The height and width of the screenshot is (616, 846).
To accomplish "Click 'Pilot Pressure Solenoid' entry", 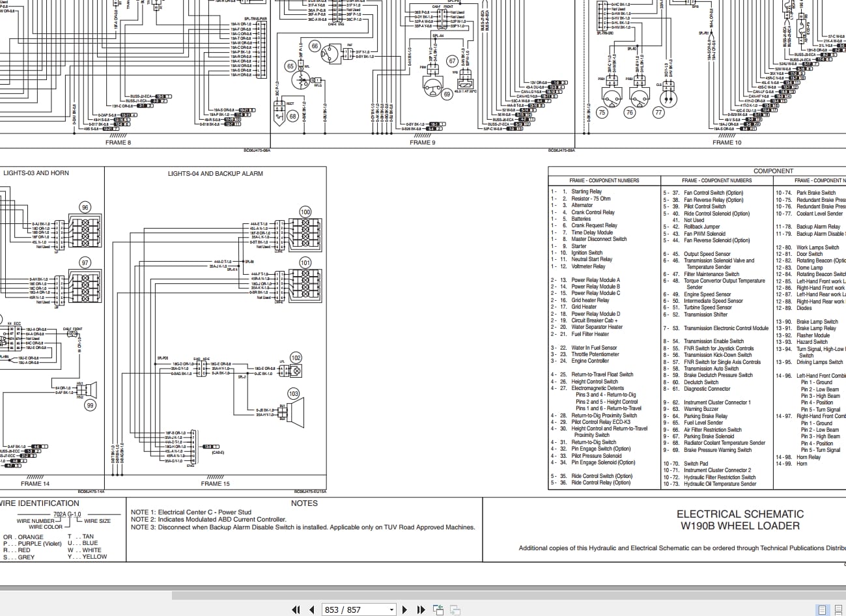I will click(x=597, y=456).
